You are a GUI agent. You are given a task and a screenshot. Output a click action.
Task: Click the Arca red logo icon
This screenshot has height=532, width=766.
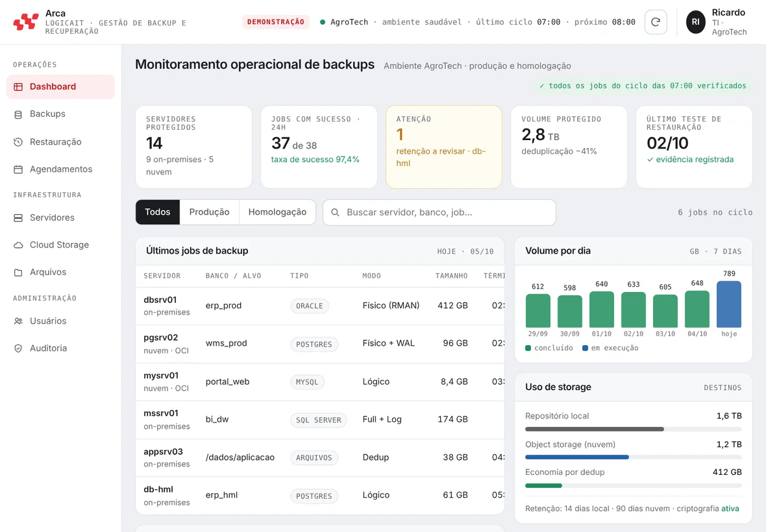pos(26,22)
